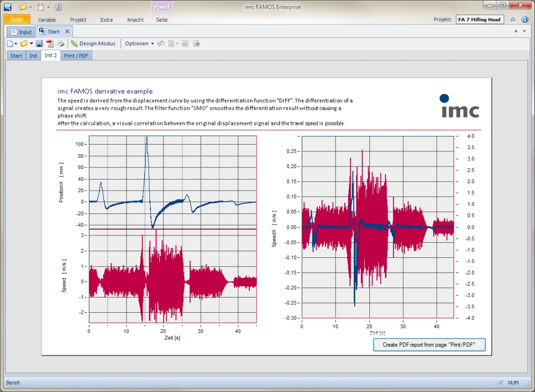
Task: Switch to the Print / PDF page tab
Action: [x=76, y=55]
